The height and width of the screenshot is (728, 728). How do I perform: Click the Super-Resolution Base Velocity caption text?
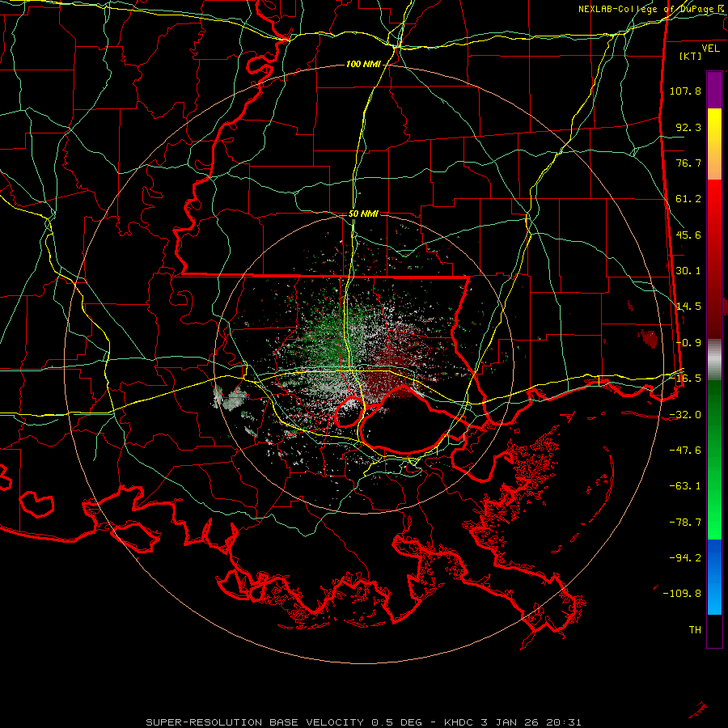click(x=363, y=722)
